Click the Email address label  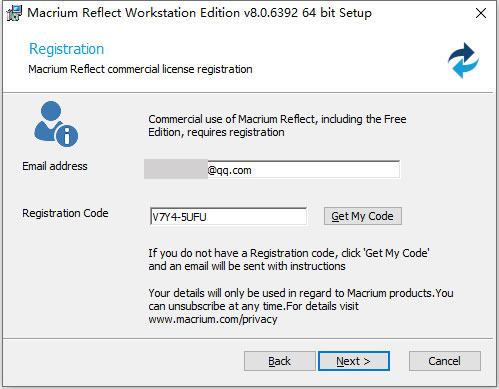click(55, 166)
